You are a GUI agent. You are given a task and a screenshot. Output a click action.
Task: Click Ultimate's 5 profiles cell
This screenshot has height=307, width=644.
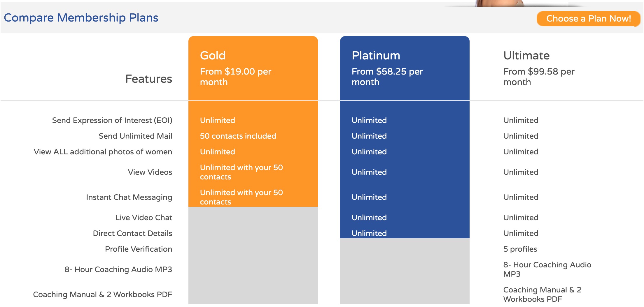click(x=520, y=249)
